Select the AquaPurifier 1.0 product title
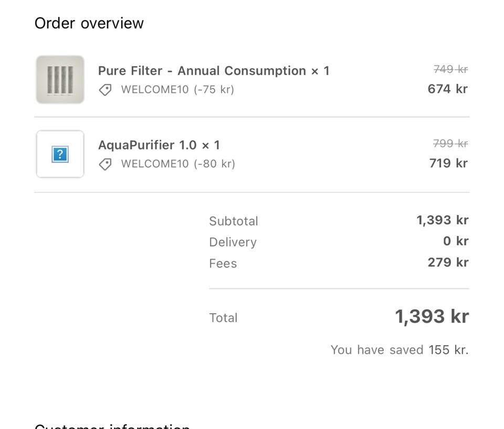Screen dimensions: 504x429 (159, 145)
